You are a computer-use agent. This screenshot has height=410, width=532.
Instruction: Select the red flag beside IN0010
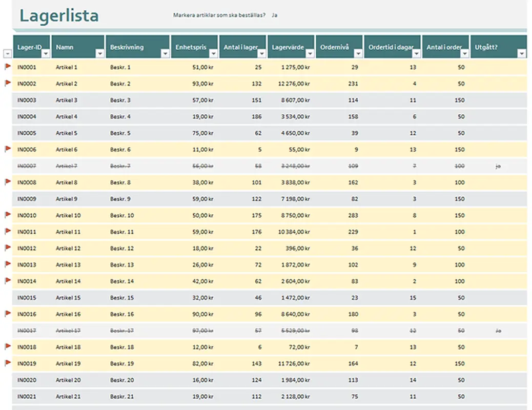8,215
